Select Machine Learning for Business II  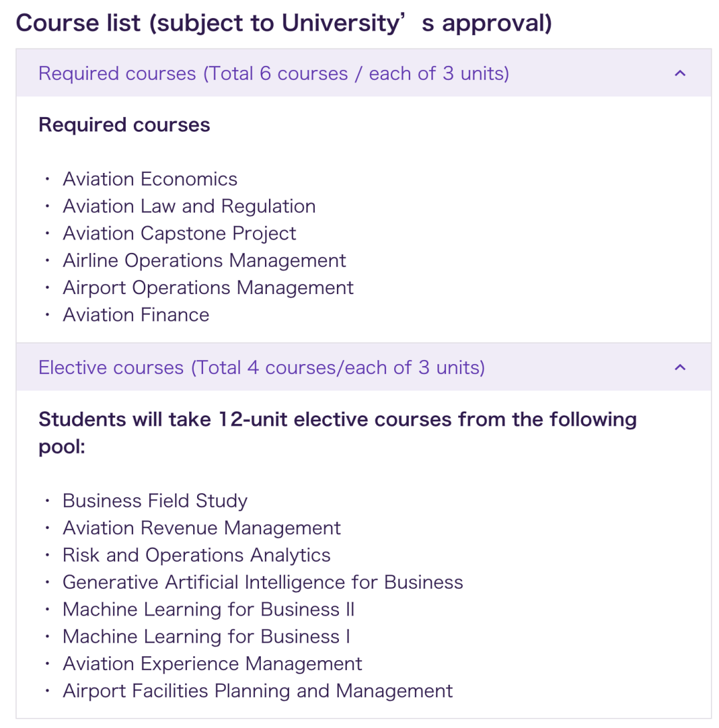pyautogui.click(x=208, y=610)
